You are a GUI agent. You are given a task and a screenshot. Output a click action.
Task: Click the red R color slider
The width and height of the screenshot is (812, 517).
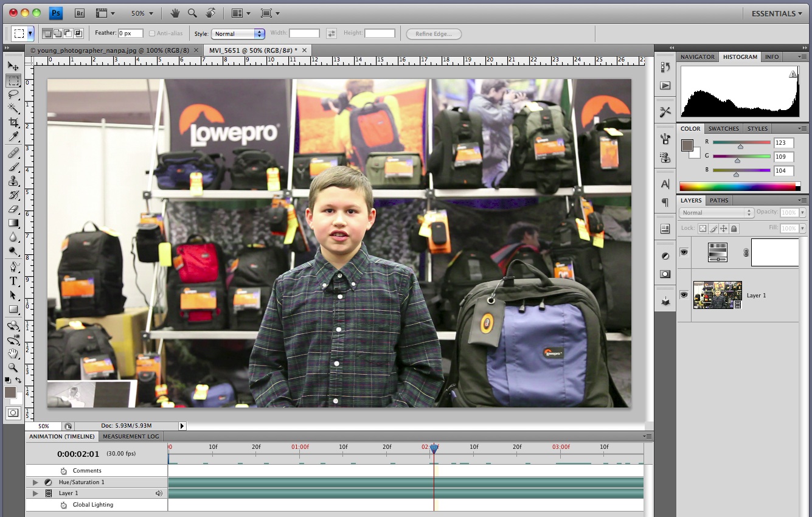tap(741, 143)
